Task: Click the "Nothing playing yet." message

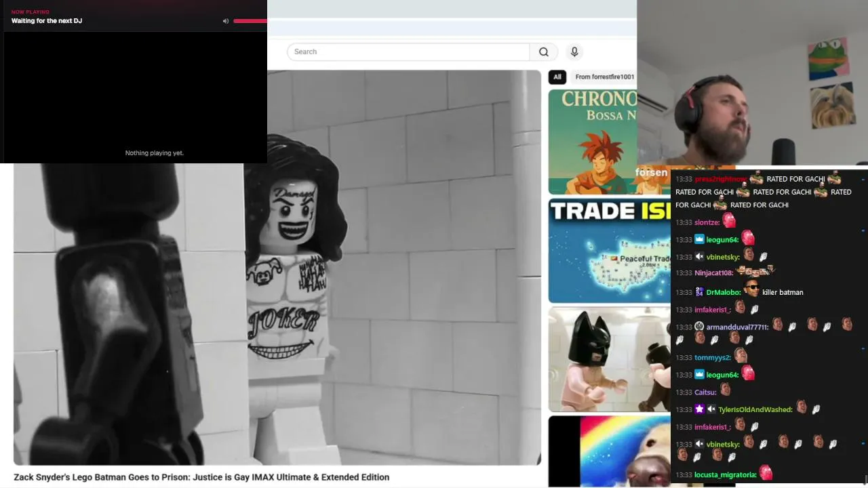Action: 155,153
